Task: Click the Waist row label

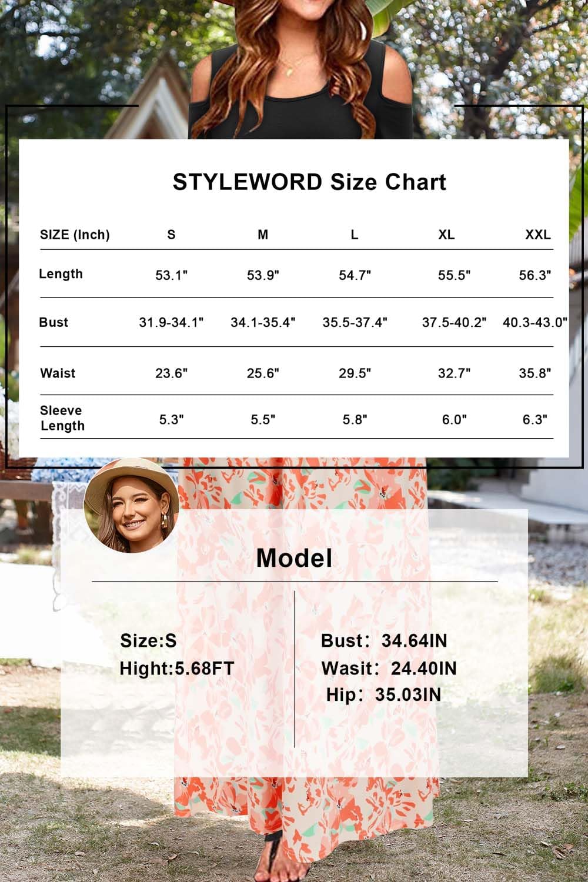Action: click(58, 373)
